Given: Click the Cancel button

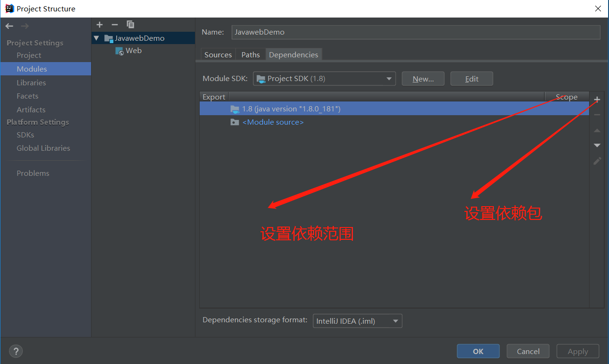Looking at the screenshot, I should click(528, 351).
